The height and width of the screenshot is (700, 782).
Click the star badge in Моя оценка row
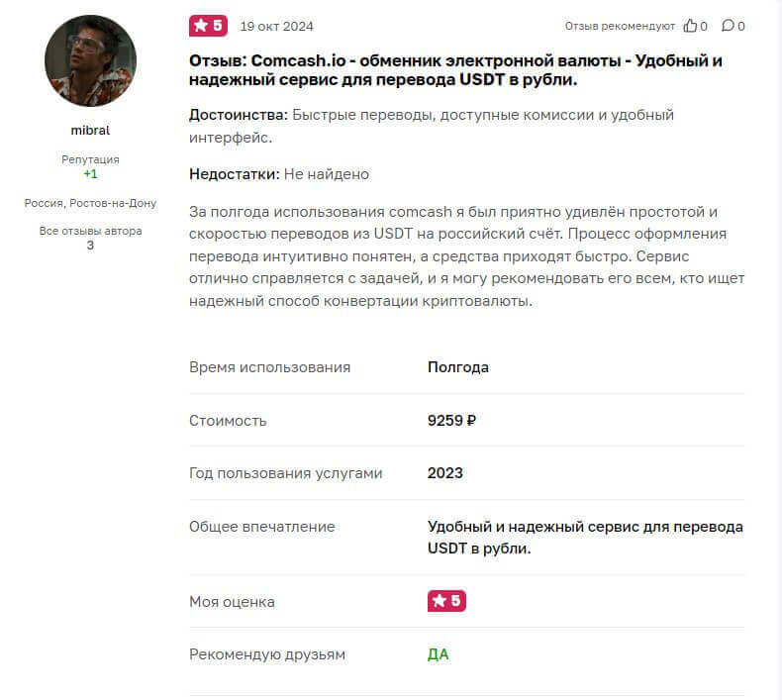tap(446, 601)
